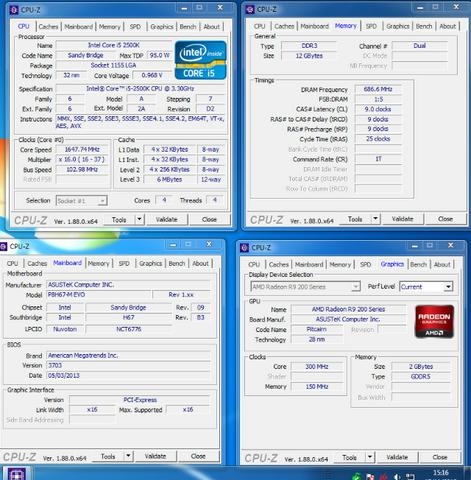The width and height of the screenshot is (471, 480).
Task: Click the Core Speed value 1647.74 MHz
Action: tap(82, 150)
